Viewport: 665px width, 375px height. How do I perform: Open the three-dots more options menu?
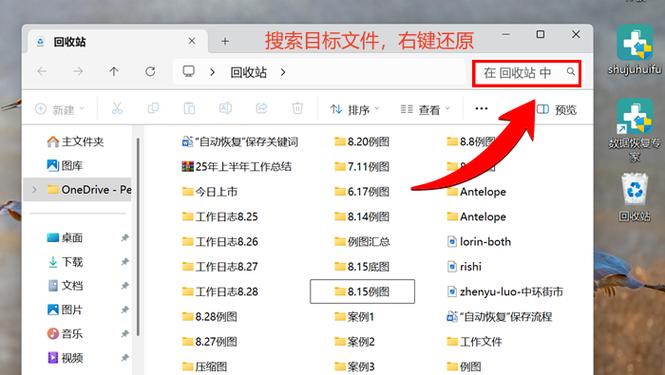tap(481, 109)
